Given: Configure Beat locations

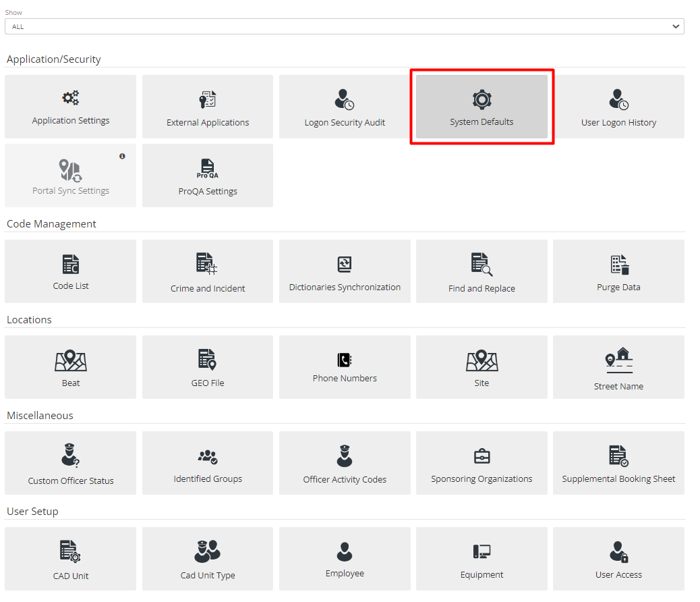Looking at the screenshot, I should click(x=70, y=367).
